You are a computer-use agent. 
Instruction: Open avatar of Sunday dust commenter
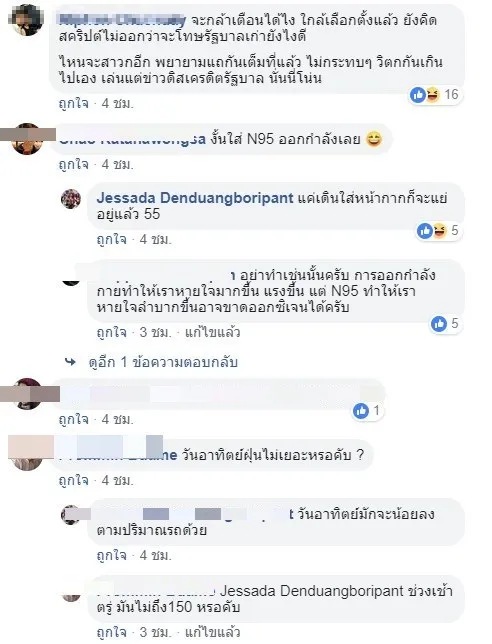click(x=27, y=455)
